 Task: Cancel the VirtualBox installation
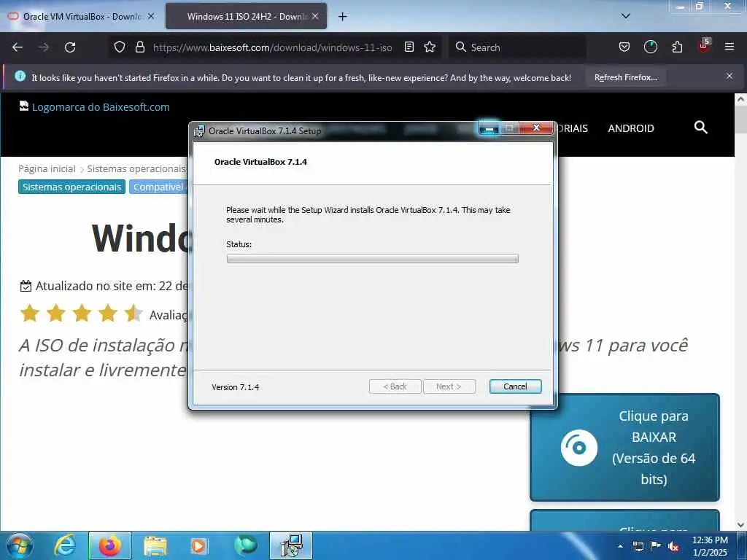point(515,386)
